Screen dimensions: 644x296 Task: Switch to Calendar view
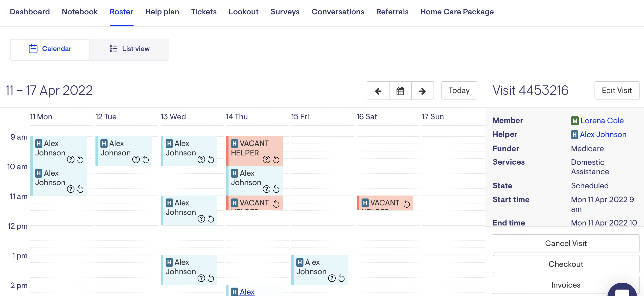coord(50,49)
